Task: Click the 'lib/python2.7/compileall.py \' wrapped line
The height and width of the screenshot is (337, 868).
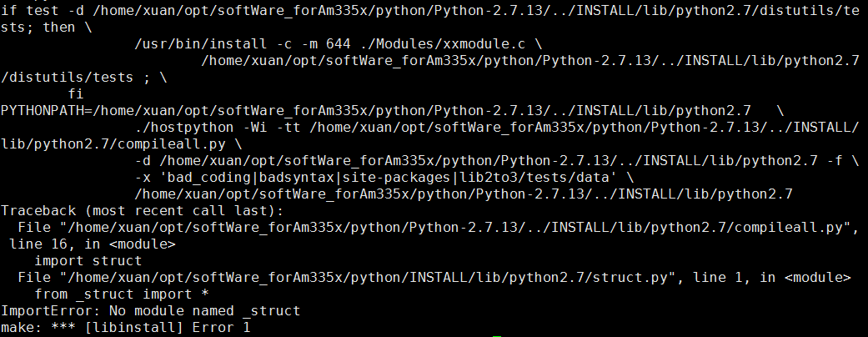Action: point(121,144)
